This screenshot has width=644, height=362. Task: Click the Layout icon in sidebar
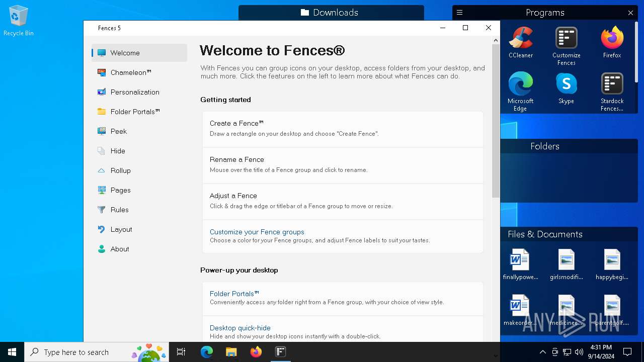102,229
